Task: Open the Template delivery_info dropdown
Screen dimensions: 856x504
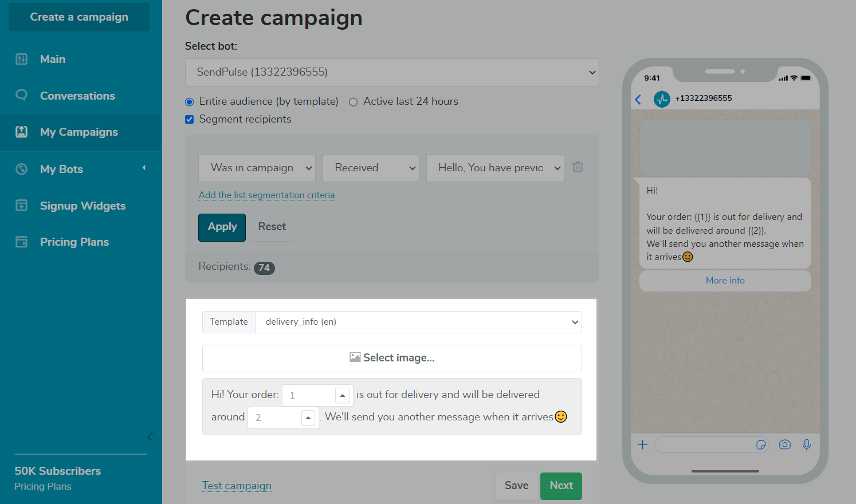Action: [418, 322]
